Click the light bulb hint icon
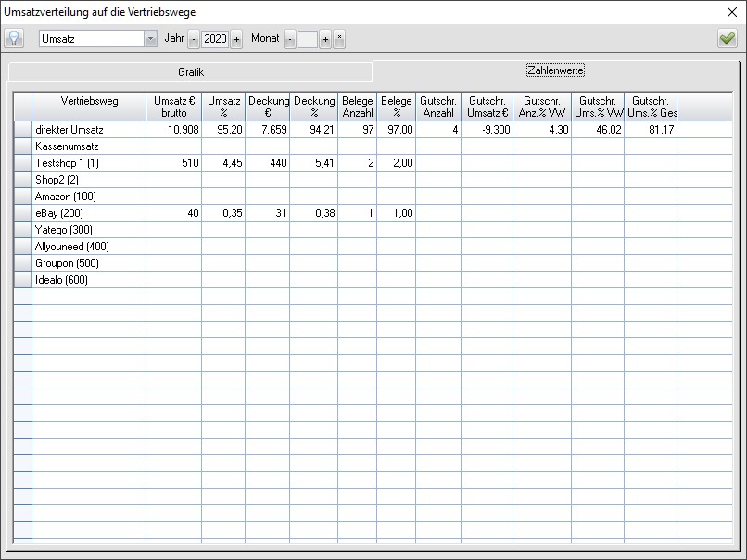 coord(15,39)
